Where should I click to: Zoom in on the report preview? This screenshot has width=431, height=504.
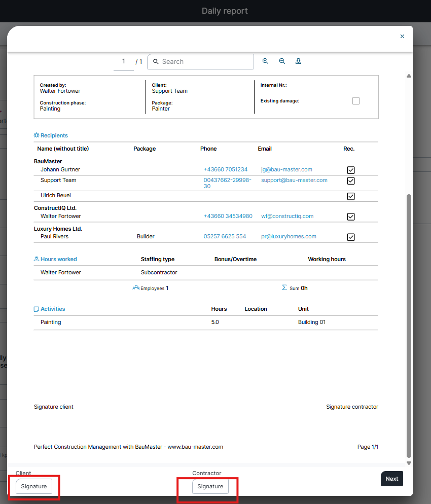tap(265, 61)
